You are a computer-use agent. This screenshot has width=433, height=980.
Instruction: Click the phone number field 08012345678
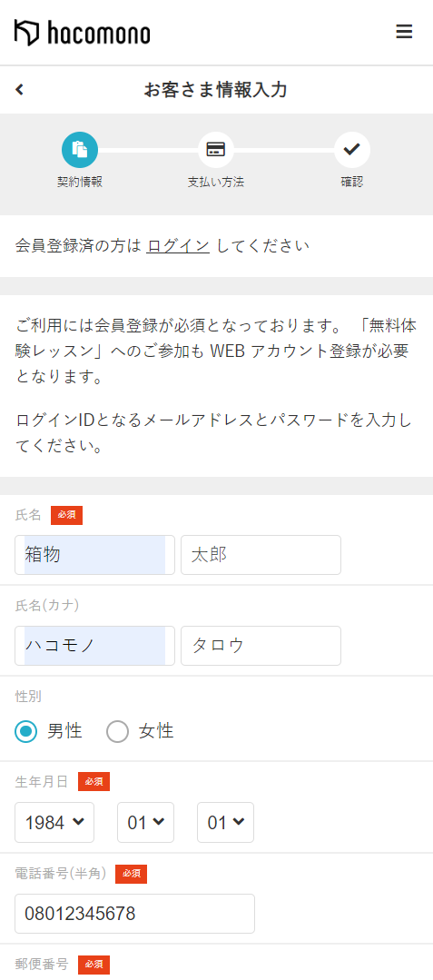pyautogui.click(x=135, y=914)
